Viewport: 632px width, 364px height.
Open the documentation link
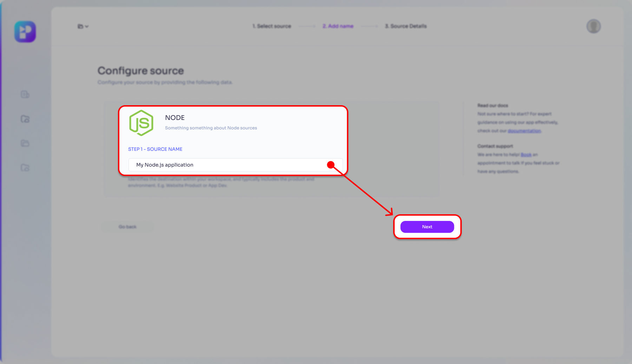[524, 131]
